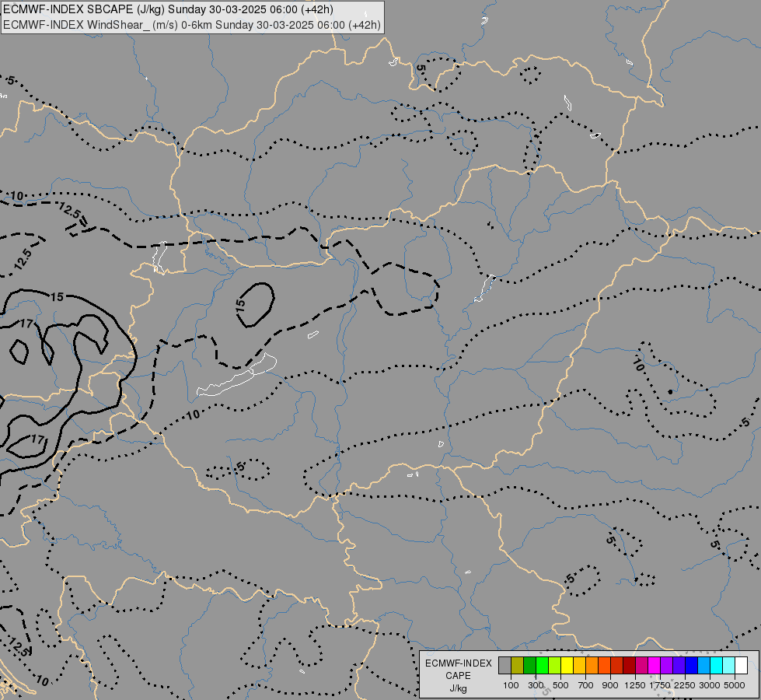Click the legend value 5000

[x=735, y=685]
